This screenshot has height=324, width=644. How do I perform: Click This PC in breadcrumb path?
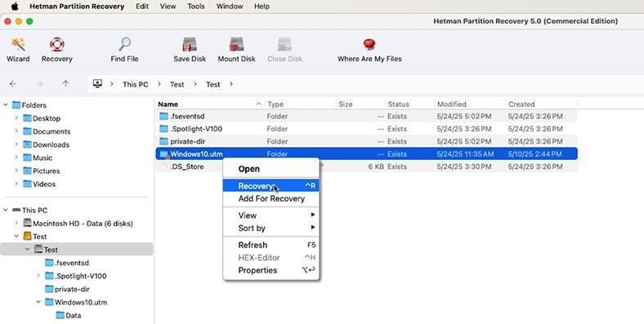tap(135, 85)
